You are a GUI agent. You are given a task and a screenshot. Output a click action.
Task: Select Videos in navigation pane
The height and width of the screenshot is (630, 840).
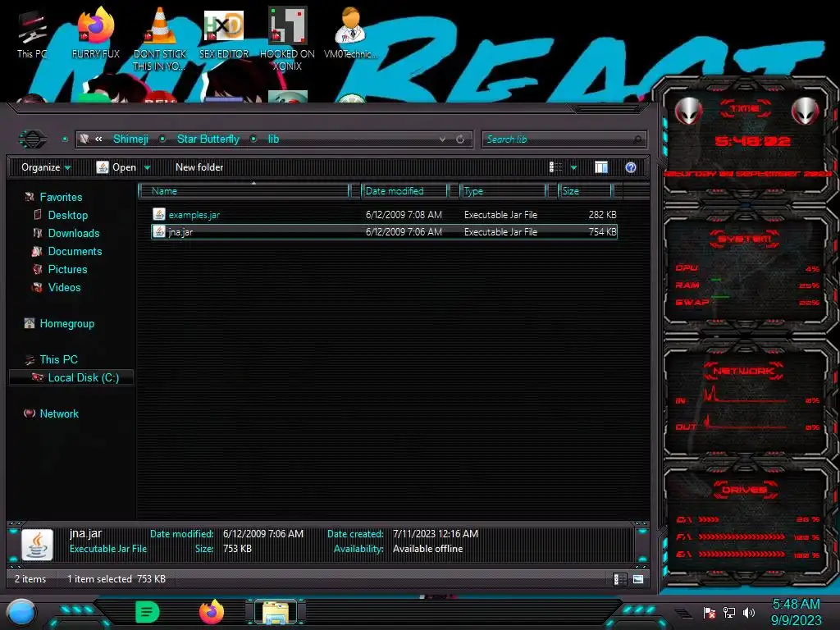64,288
